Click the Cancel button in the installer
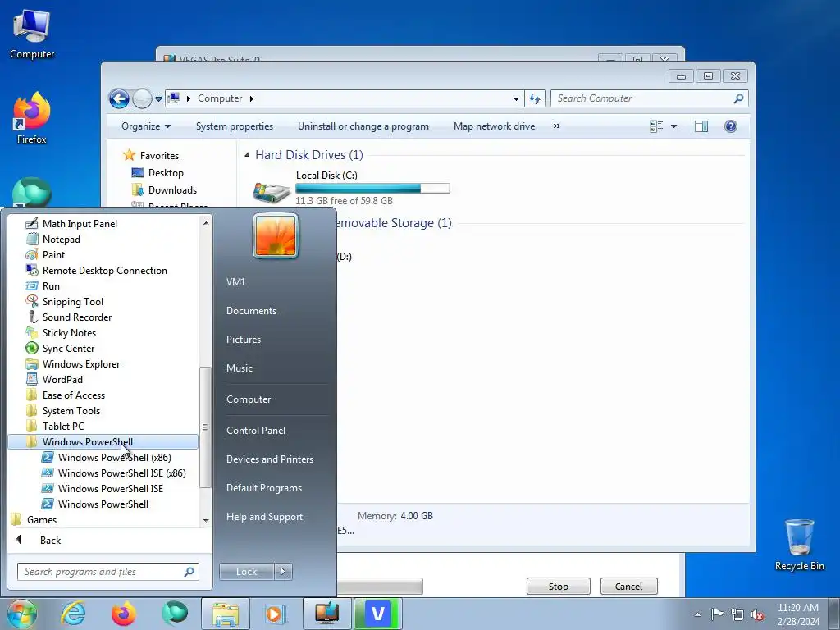The image size is (840, 630). pyautogui.click(x=628, y=586)
